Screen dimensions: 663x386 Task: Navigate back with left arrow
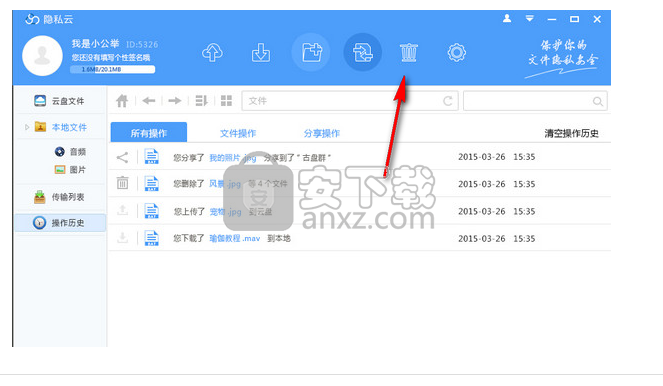[149, 101]
